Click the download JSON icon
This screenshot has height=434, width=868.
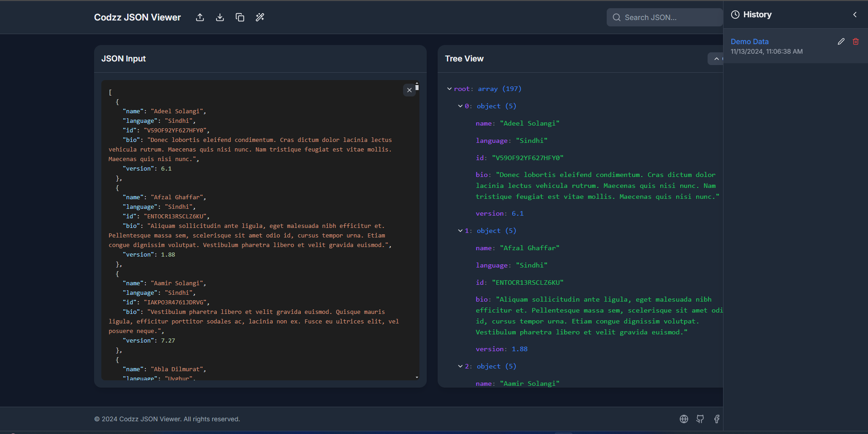click(x=220, y=17)
